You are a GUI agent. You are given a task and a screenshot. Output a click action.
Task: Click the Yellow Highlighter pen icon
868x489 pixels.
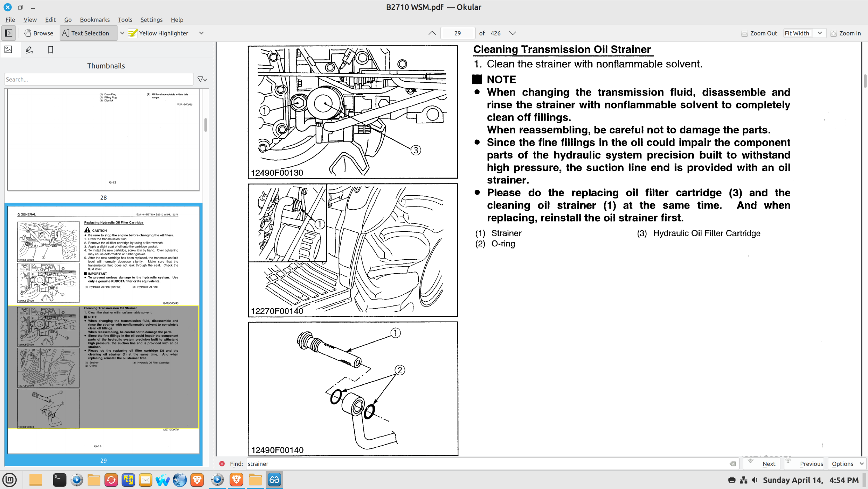coord(133,33)
